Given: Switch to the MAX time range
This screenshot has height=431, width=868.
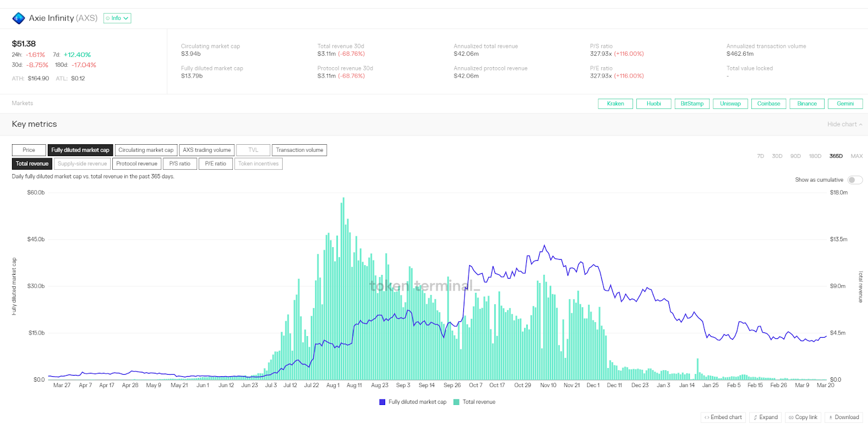Looking at the screenshot, I should [x=857, y=156].
